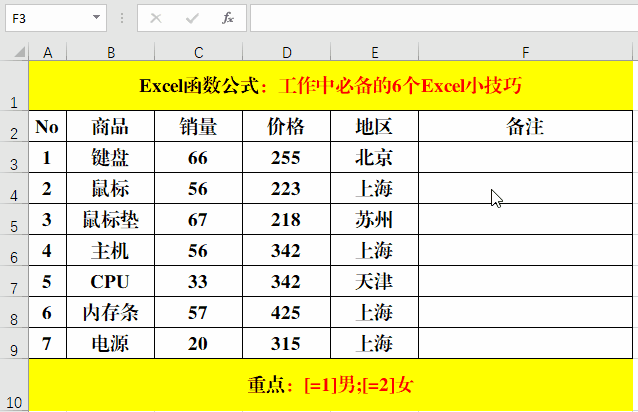This screenshot has width=638, height=412.
Task: Select the region cell '苏州'
Action: coord(375,219)
